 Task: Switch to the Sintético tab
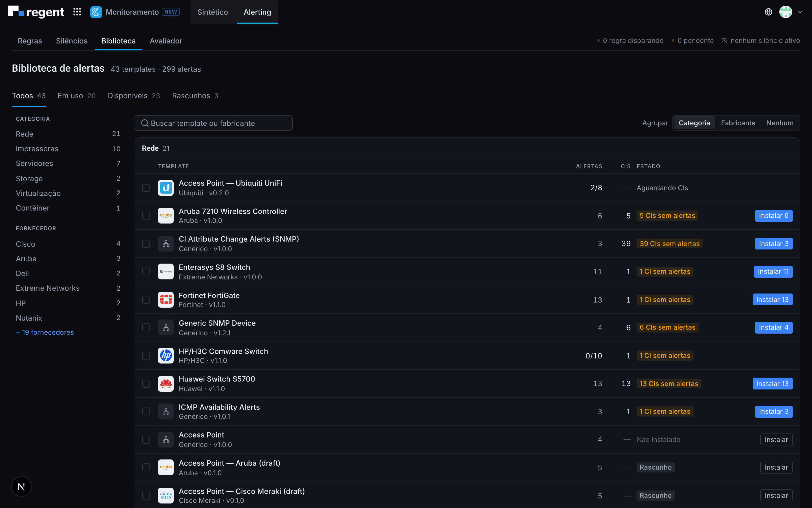tap(213, 12)
